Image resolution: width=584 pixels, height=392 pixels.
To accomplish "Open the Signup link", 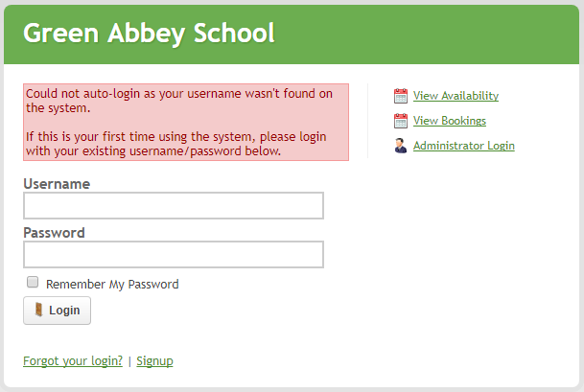I will pos(154,361).
